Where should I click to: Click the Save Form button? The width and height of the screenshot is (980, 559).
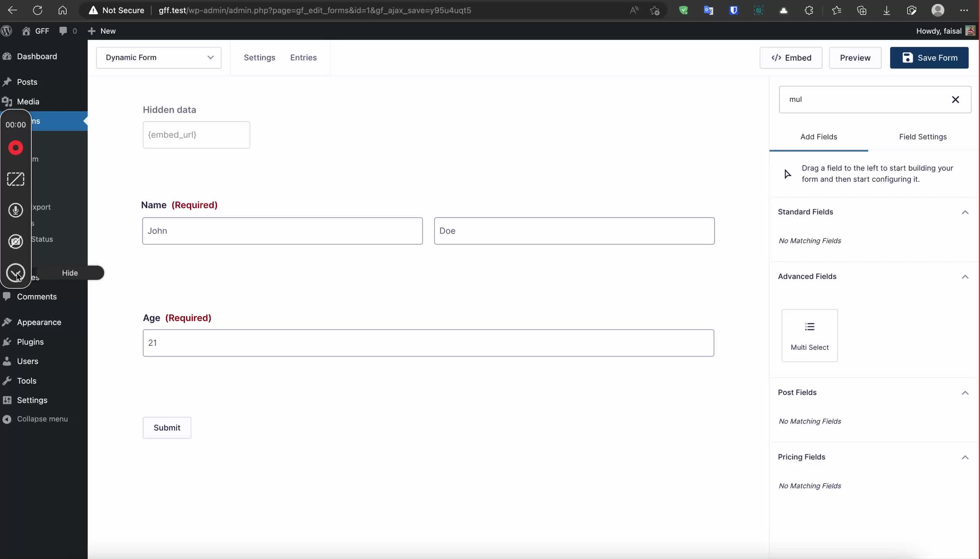[929, 57]
